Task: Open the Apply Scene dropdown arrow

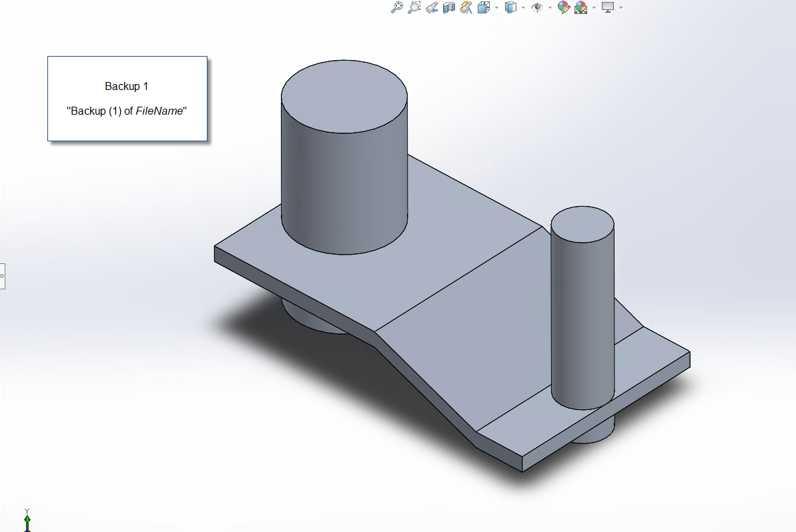Action: coord(594,7)
